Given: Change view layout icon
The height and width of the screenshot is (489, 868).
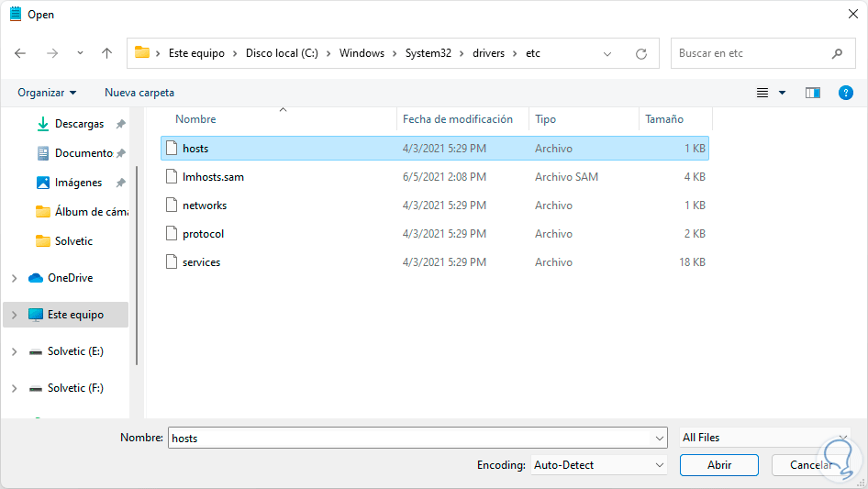Looking at the screenshot, I should 762,93.
